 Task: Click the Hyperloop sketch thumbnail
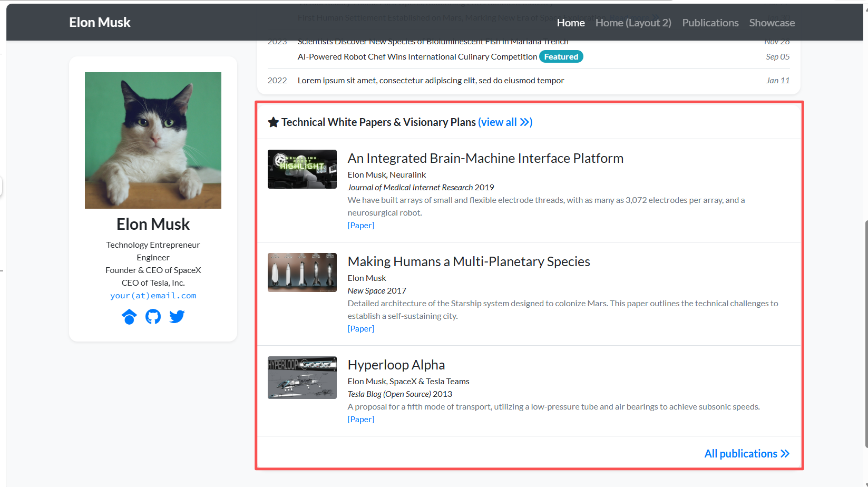[302, 377]
